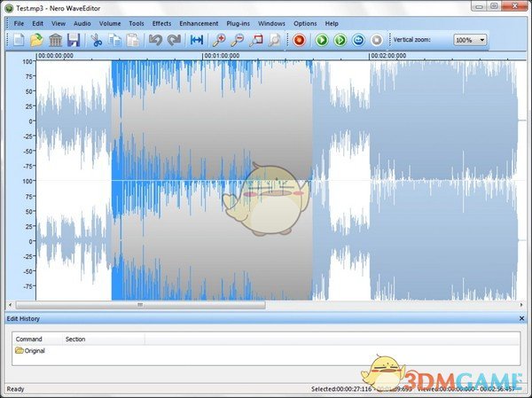Image resolution: width=532 pixels, height=398 pixels.
Task: Cut selection using the scissors icon
Action: [x=97, y=40]
